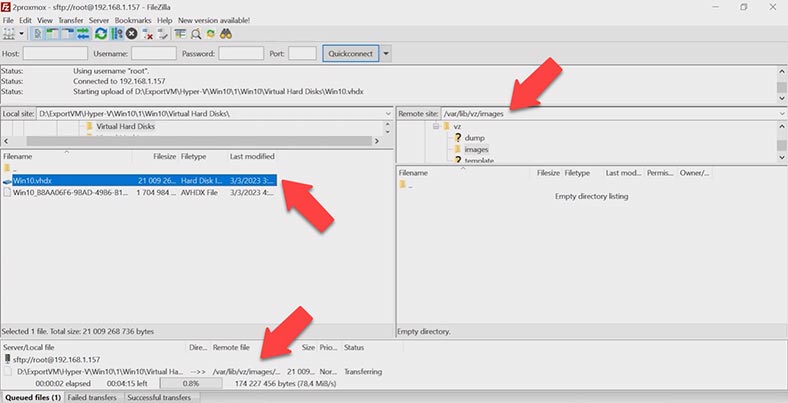788x403 pixels.
Task: Click the Server/Local file queue column header
Action: (x=93, y=348)
